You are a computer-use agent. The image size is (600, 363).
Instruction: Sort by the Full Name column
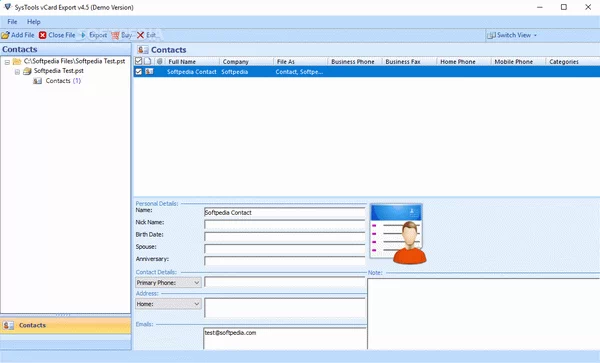coord(192,62)
